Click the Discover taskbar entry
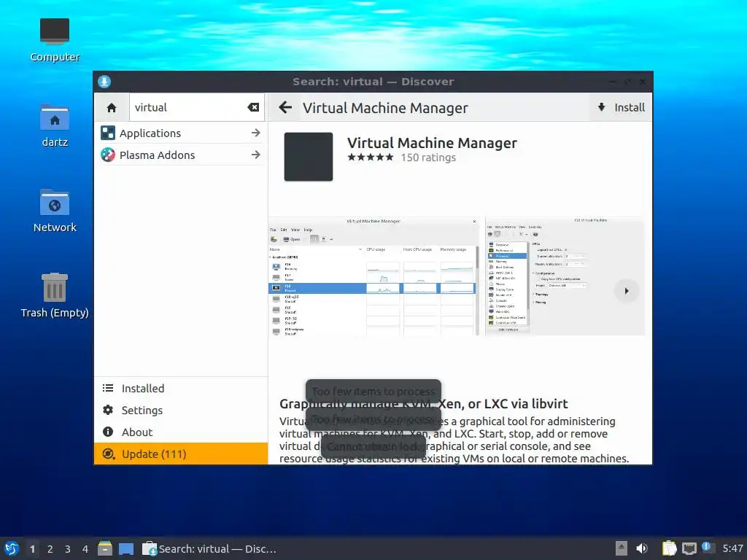 tap(209, 548)
